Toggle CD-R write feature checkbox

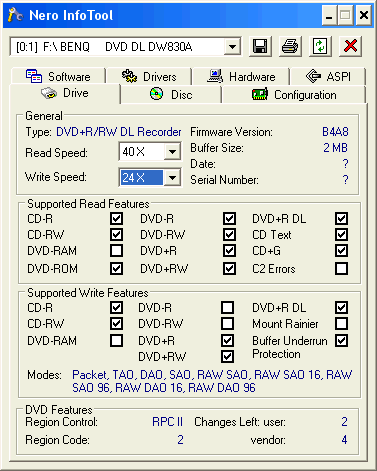point(116,307)
